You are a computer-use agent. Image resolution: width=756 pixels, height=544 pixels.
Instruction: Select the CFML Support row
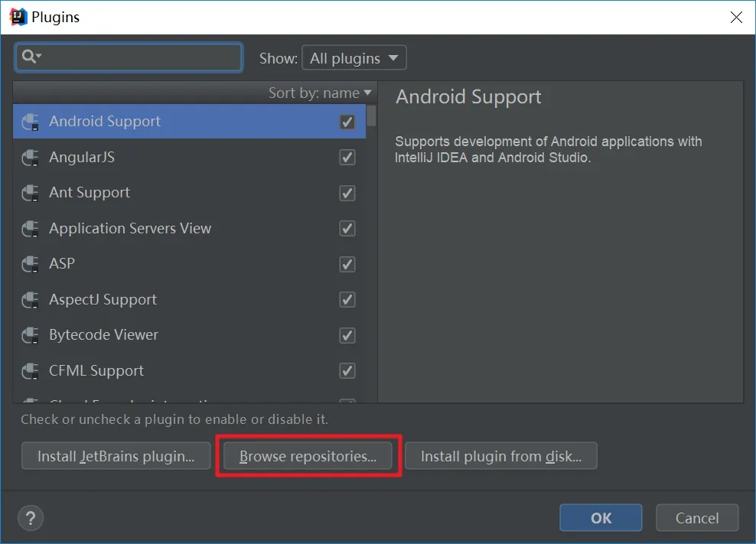tap(189, 371)
